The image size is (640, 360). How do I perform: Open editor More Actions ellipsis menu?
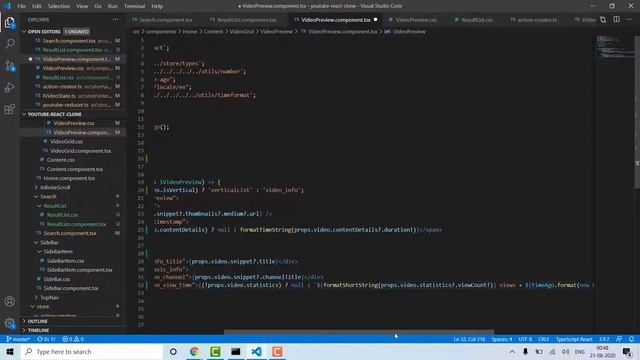point(629,20)
